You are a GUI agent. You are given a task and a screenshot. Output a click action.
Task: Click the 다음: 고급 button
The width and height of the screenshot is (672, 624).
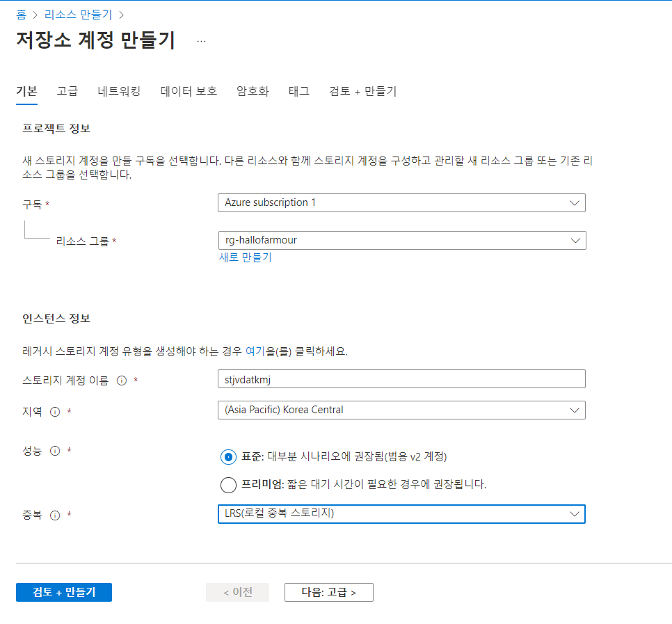[x=329, y=592]
